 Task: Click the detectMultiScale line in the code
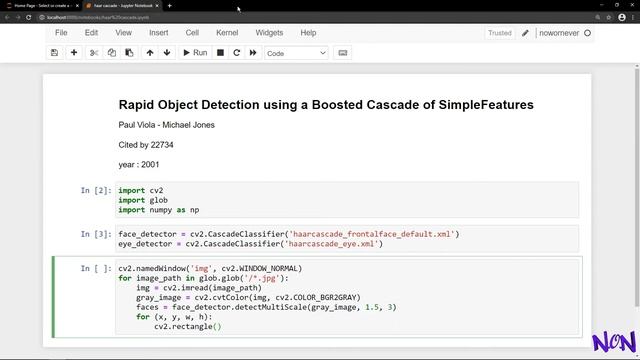266,307
